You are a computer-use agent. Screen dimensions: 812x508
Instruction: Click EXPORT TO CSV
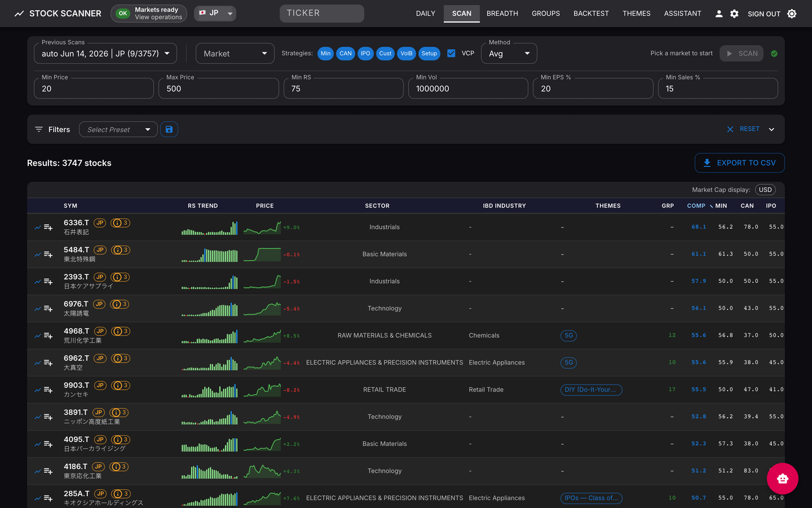click(740, 163)
